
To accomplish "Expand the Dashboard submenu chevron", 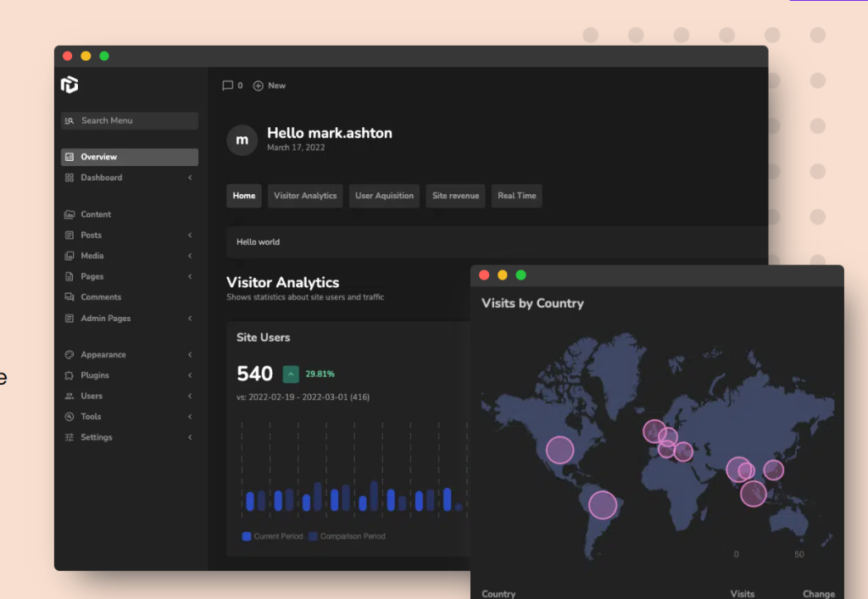I will click(x=190, y=178).
